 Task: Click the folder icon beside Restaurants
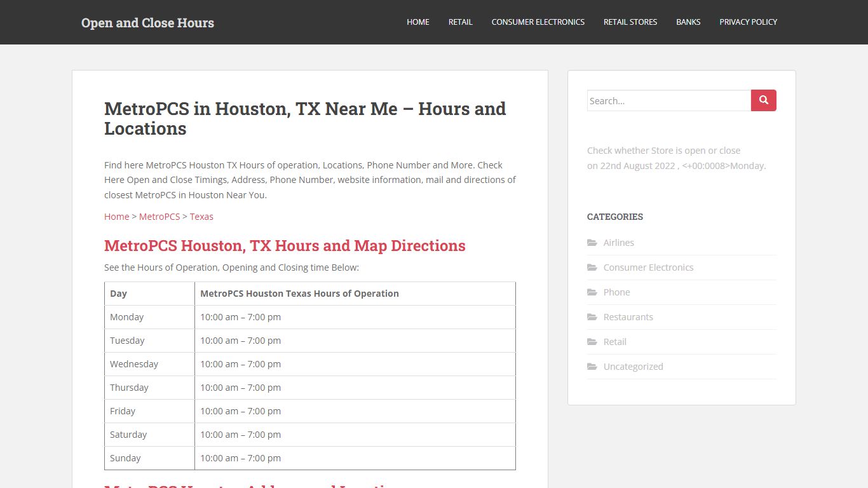pyautogui.click(x=592, y=317)
